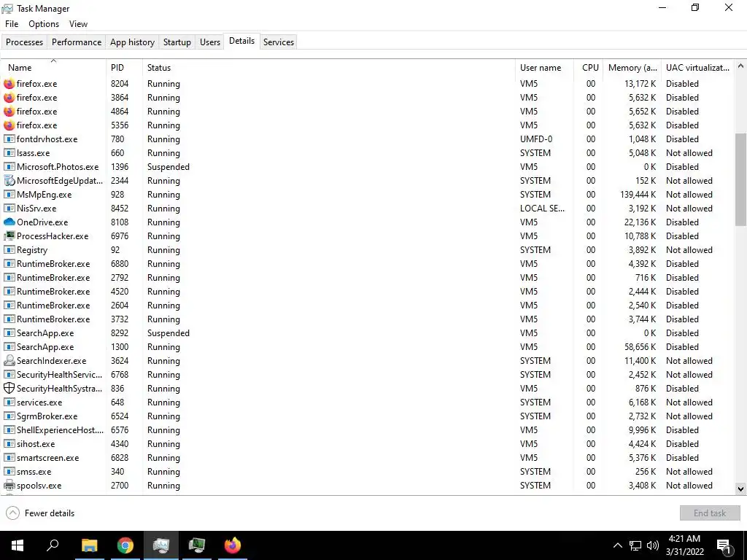Screen dimensions: 747x560
Task: Switch to the Users tab
Action: tap(210, 42)
